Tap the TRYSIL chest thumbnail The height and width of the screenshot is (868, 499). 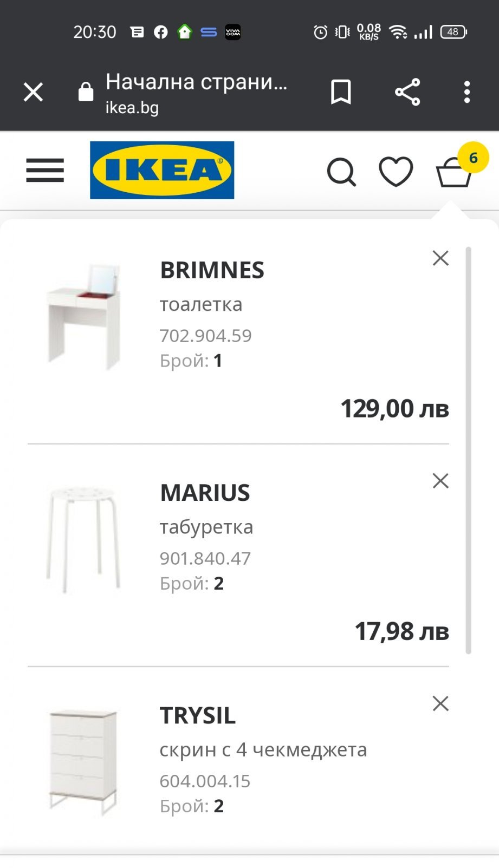pyautogui.click(x=83, y=762)
